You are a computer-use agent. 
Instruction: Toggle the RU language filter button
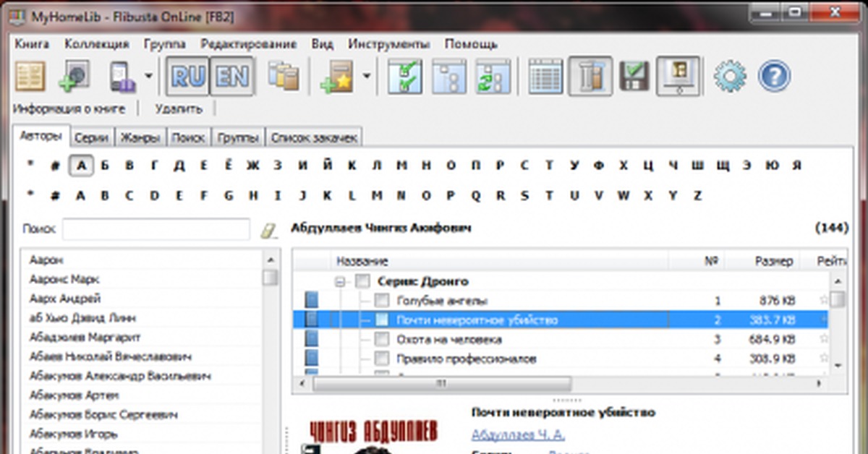pos(188,76)
